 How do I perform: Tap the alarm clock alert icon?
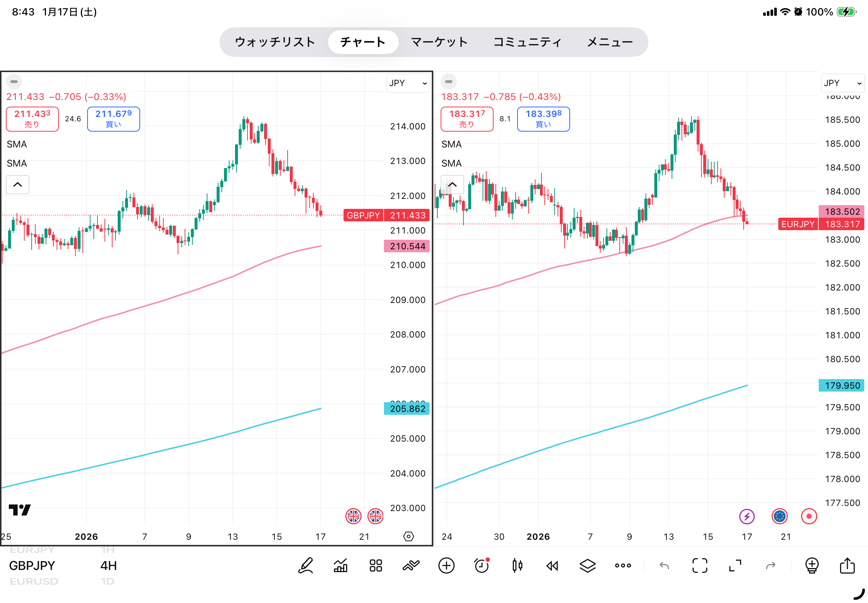481,565
